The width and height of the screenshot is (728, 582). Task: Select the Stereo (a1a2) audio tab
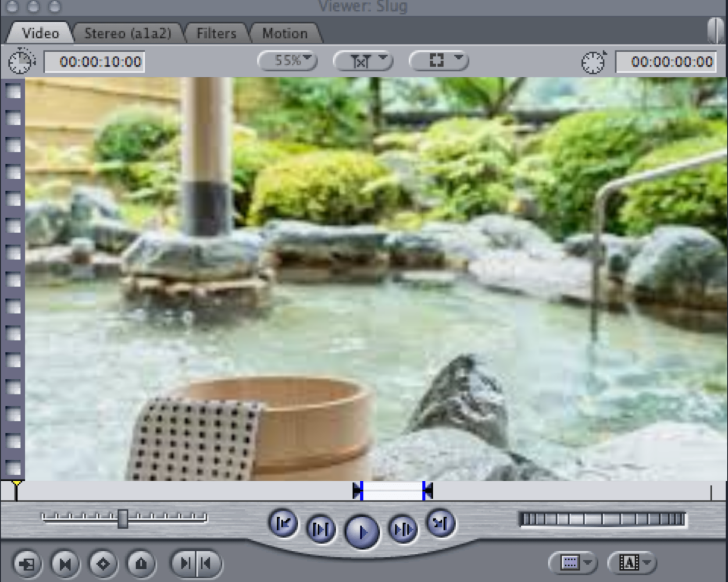pos(128,33)
